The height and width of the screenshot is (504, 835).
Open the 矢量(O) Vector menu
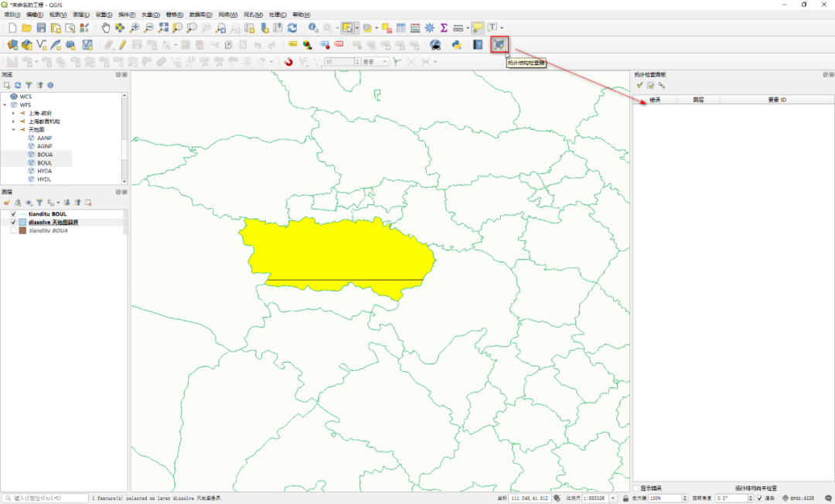[150, 15]
